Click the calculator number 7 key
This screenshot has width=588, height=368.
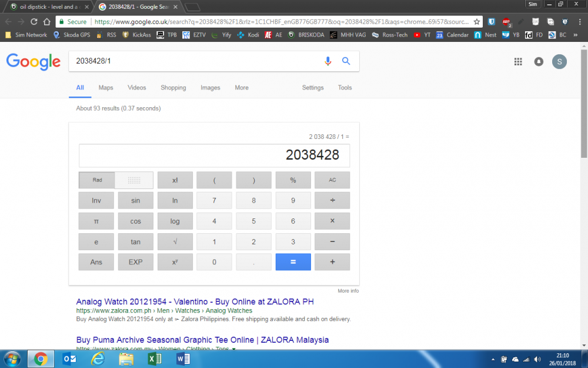(x=214, y=201)
